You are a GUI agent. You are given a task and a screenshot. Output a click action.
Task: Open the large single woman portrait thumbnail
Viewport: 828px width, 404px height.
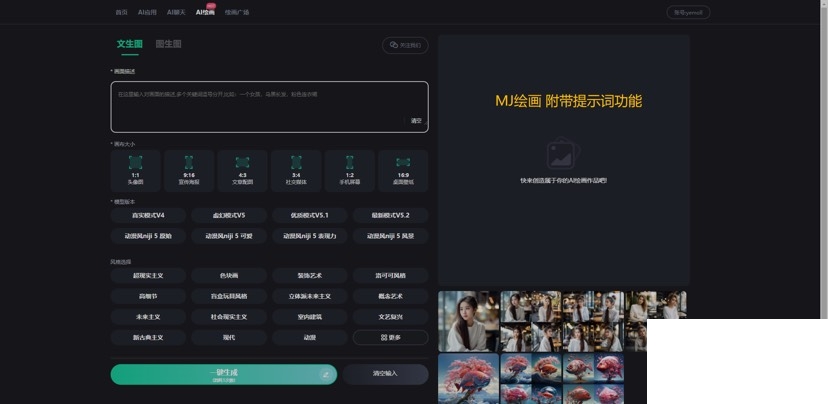coord(468,321)
